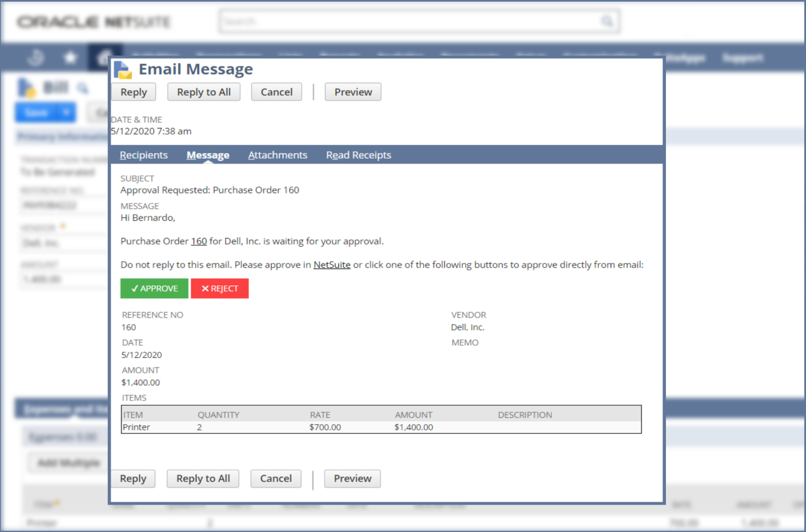Click the QUANTITY column header

(x=218, y=415)
